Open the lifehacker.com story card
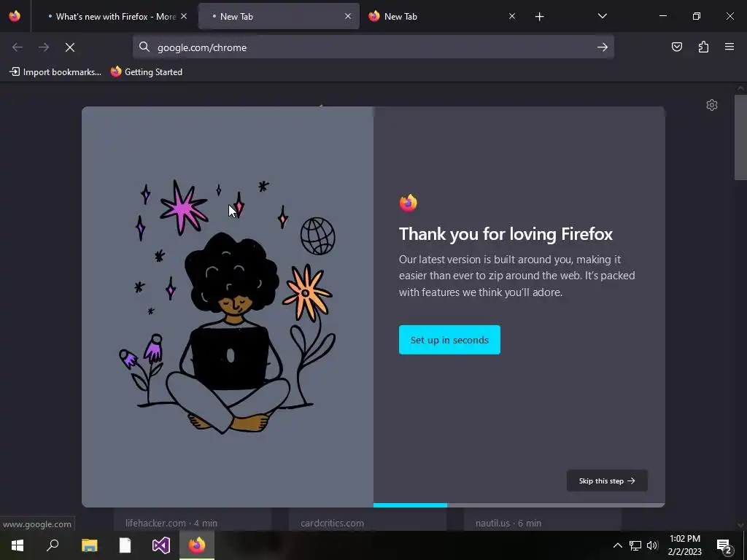This screenshot has width=747, height=560. tap(193, 520)
